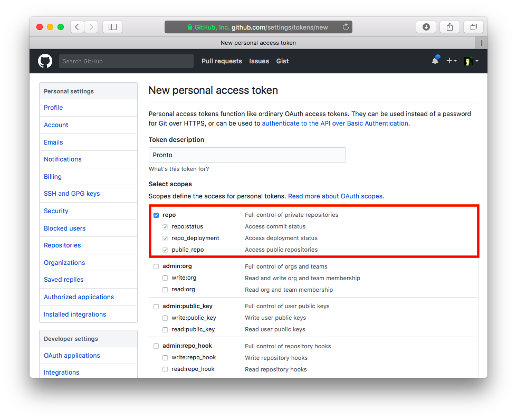Show Safari downloads
The width and height of the screenshot is (517, 420).
pos(426,27)
